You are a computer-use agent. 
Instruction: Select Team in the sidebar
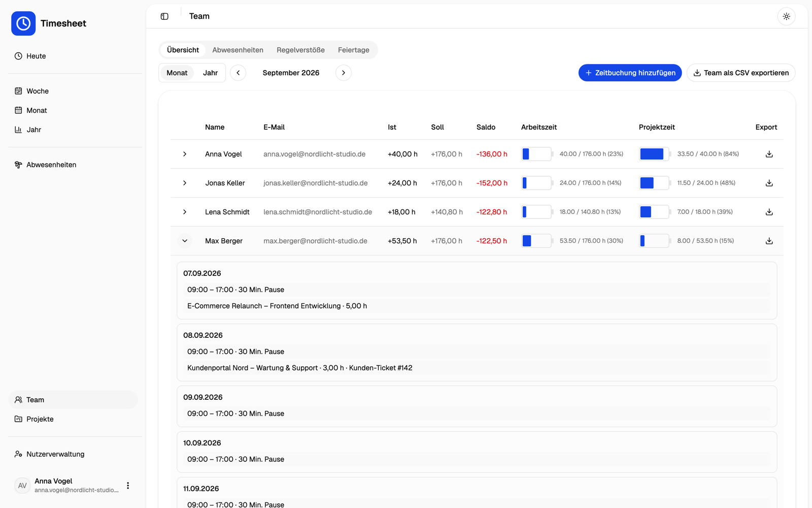[x=73, y=400]
